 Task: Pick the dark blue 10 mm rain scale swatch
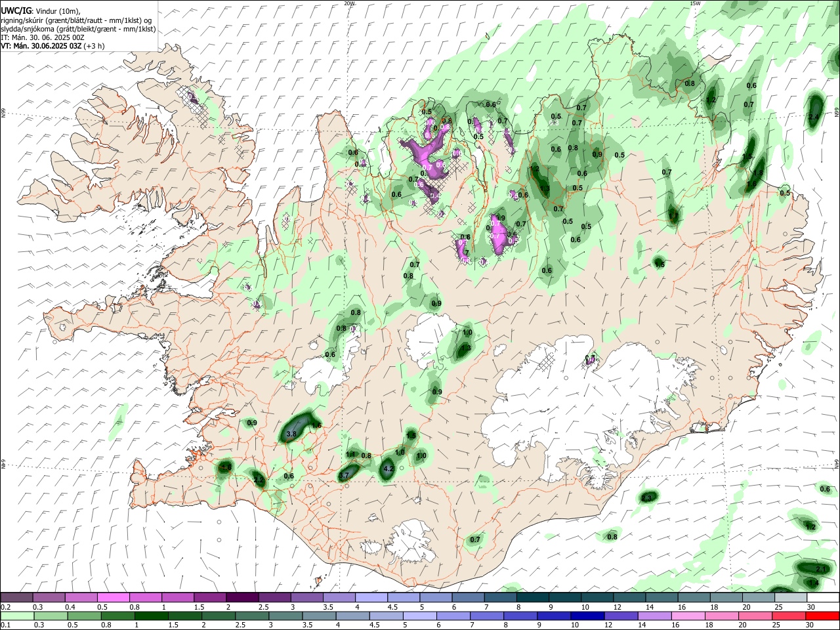coord(586,616)
